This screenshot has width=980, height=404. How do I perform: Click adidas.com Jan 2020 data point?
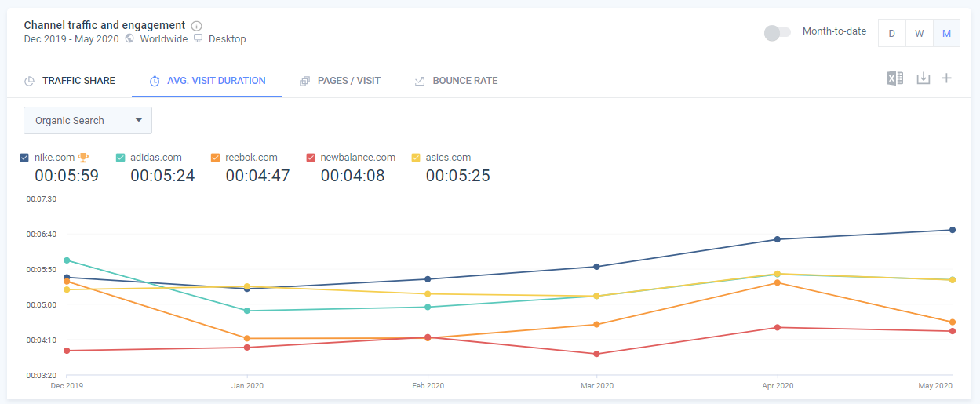[246, 311]
